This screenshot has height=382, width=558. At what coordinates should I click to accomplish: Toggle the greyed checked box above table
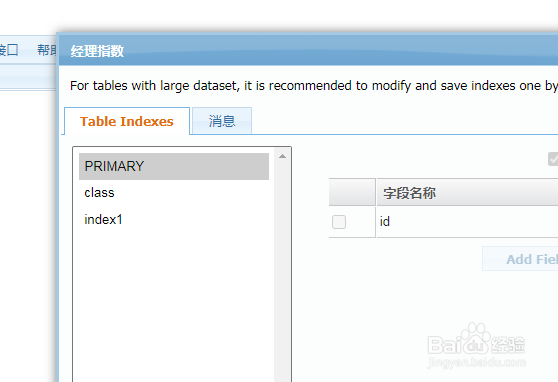[553, 159]
